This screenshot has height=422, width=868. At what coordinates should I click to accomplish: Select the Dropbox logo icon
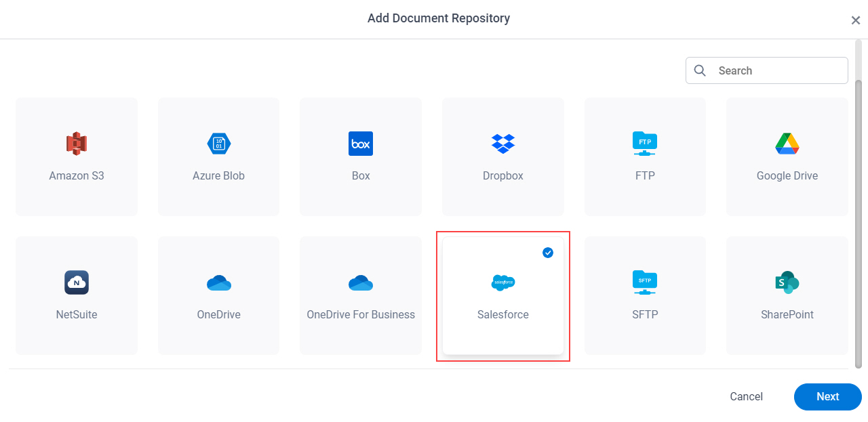pyautogui.click(x=503, y=144)
